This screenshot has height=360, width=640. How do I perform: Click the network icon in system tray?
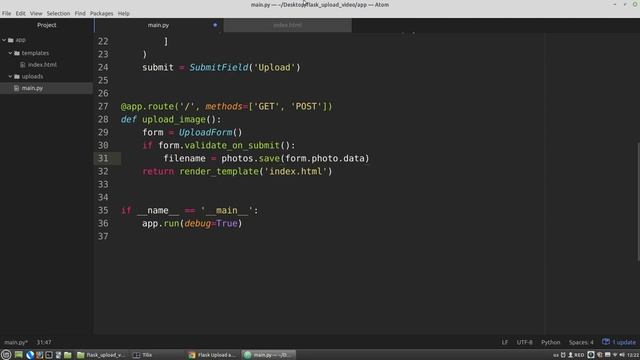[x=615, y=355]
